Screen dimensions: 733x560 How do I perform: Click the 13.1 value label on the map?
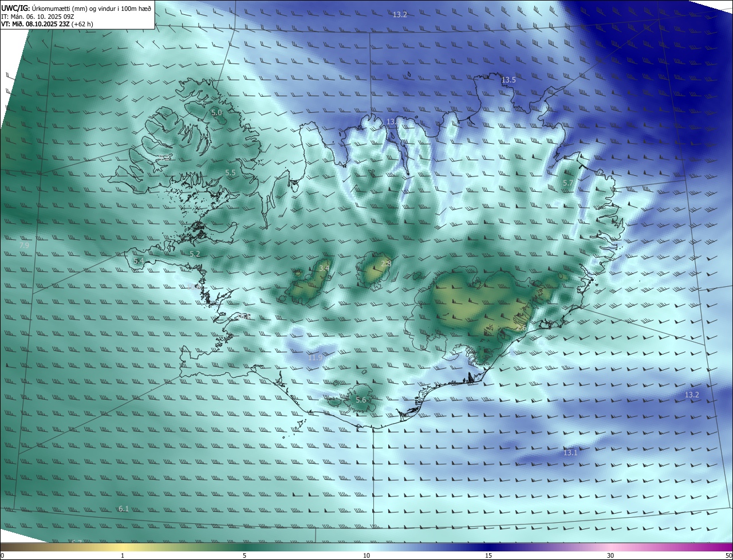(x=570, y=453)
